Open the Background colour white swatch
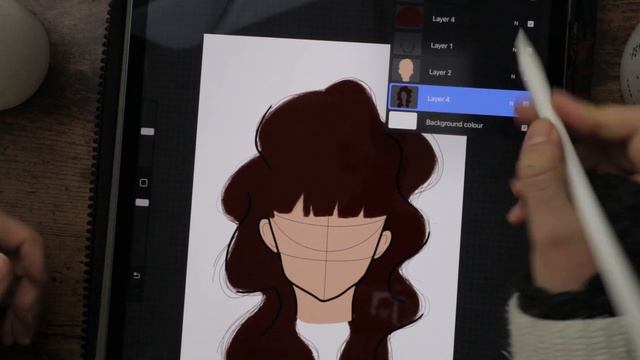Viewport: 640px width, 360px height. 403,121
